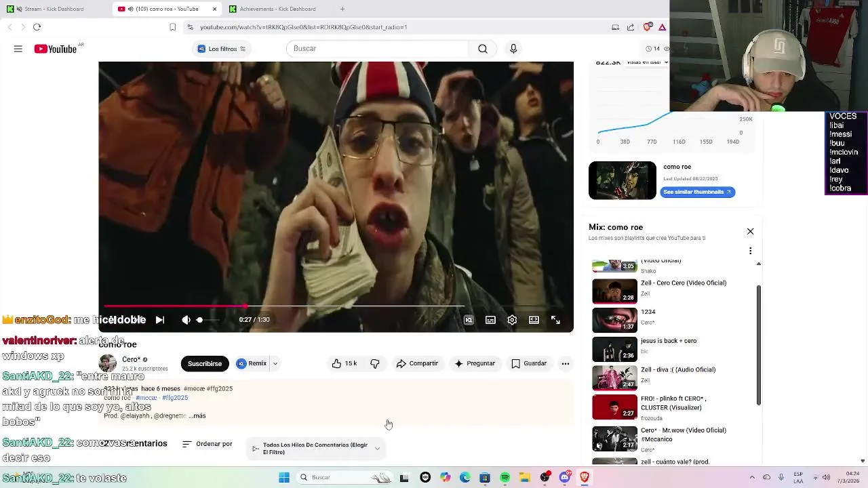The image size is (868, 488).
Task: Click the como roe vidIQ thumbnail preview
Action: (x=623, y=180)
